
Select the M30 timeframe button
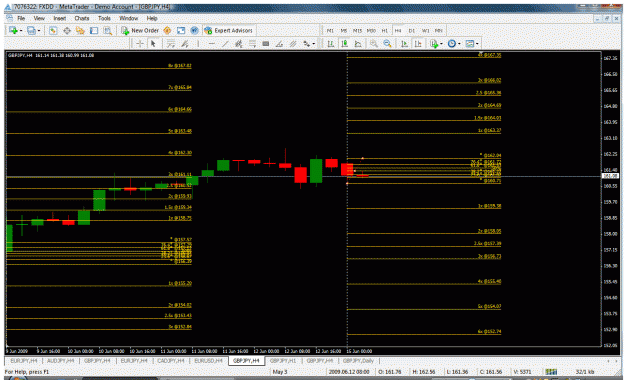click(371, 31)
